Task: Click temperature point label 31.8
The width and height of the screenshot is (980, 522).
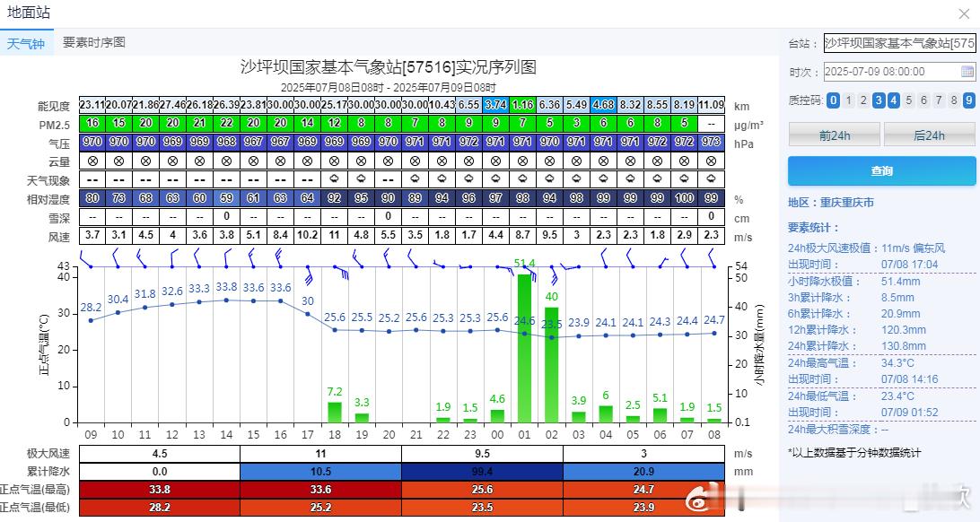Action: coord(145,294)
